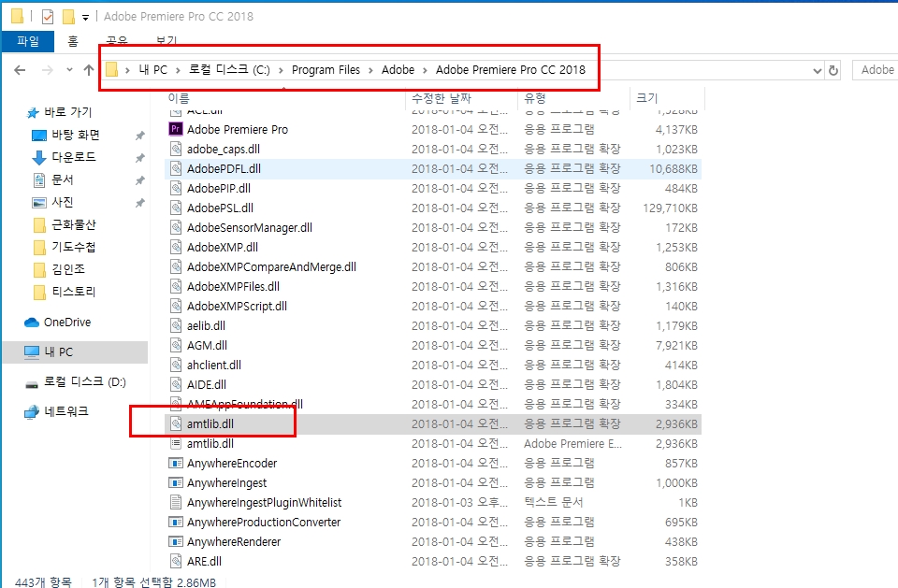This screenshot has width=898, height=588.
Task: Select 로컬 디스크 (D:) drive
Action: 85,382
